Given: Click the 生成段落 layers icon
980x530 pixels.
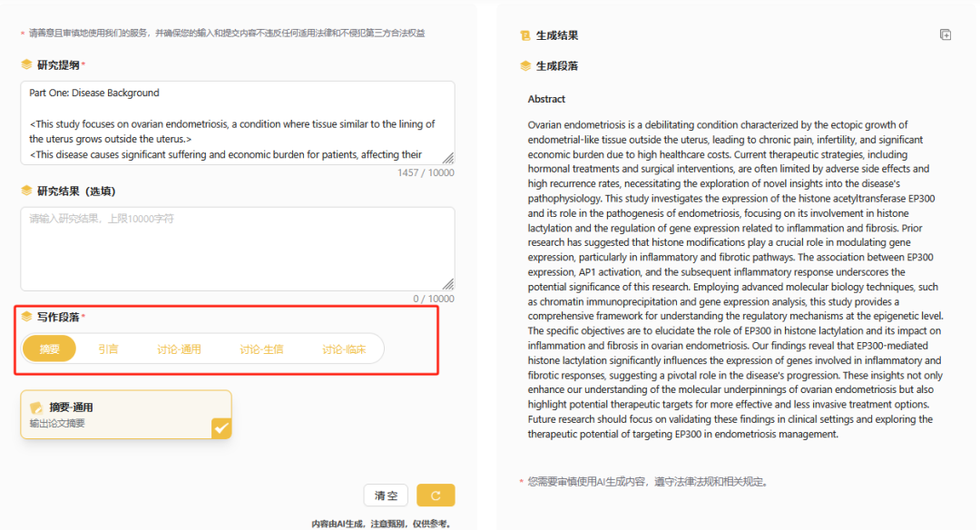Looking at the screenshot, I should pos(525,65).
